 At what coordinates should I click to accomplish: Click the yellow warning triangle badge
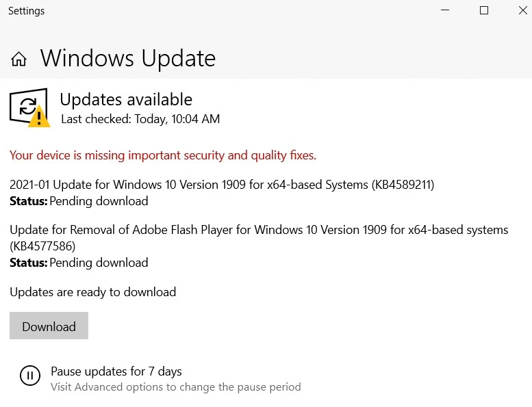pyautogui.click(x=39, y=117)
